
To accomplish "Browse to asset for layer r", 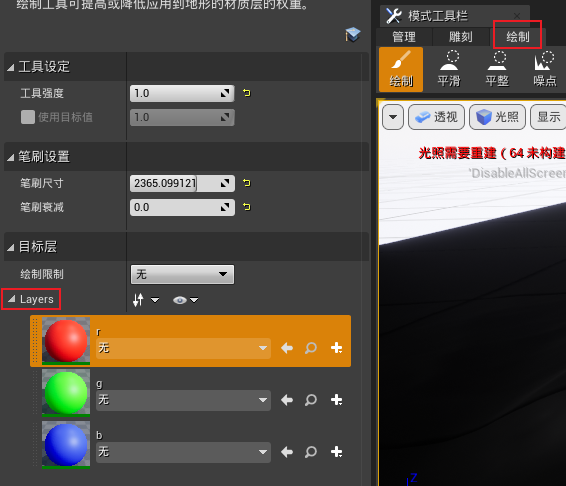I will [x=311, y=348].
